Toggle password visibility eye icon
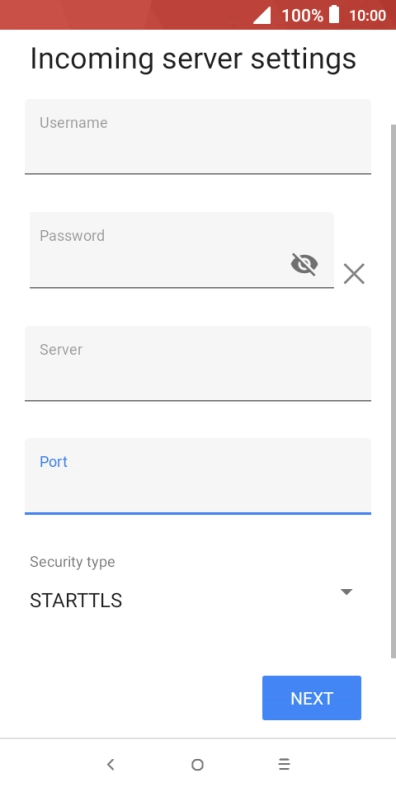Screen dimensions: 396x792 pyautogui.click(x=305, y=264)
